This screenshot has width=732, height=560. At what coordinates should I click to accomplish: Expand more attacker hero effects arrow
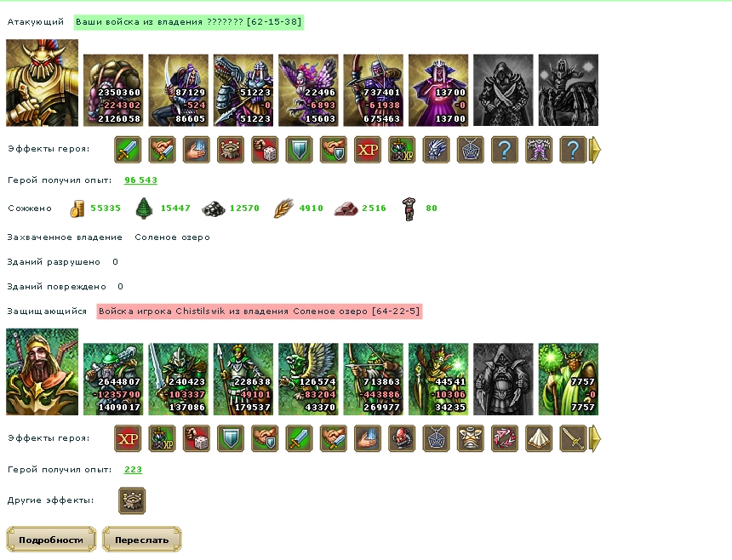tap(595, 150)
